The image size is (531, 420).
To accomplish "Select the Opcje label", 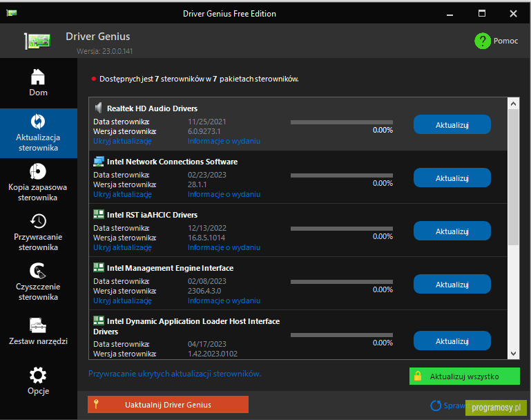I will 38,391.
